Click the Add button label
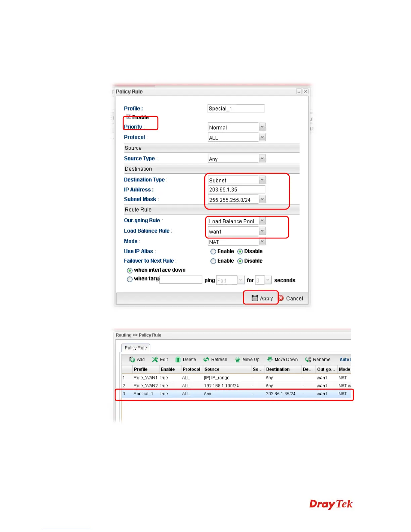Viewport: 411px width, 532px height. (x=141, y=359)
